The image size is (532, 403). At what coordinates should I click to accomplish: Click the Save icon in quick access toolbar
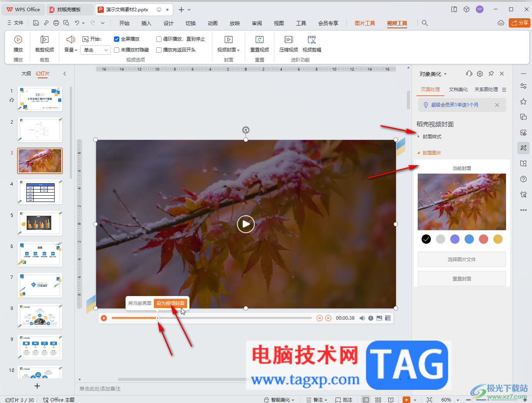point(36,23)
